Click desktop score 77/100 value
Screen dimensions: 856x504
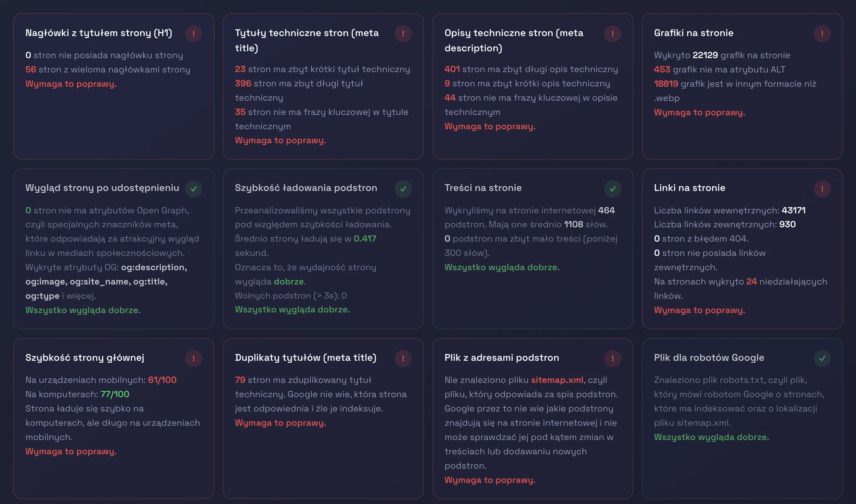click(114, 394)
